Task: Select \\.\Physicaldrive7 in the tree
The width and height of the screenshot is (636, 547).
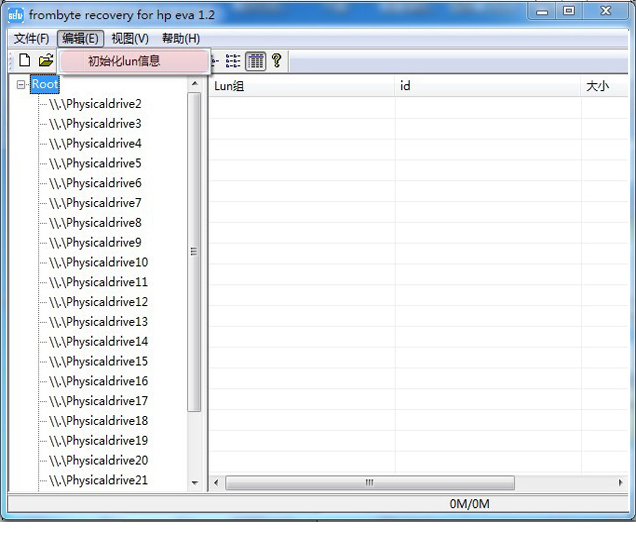Action: pyautogui.click(x=95, y=203)
